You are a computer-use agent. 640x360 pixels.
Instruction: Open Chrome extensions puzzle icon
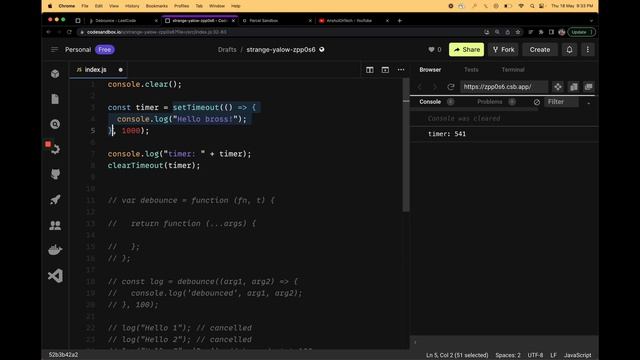coord(541,32)
